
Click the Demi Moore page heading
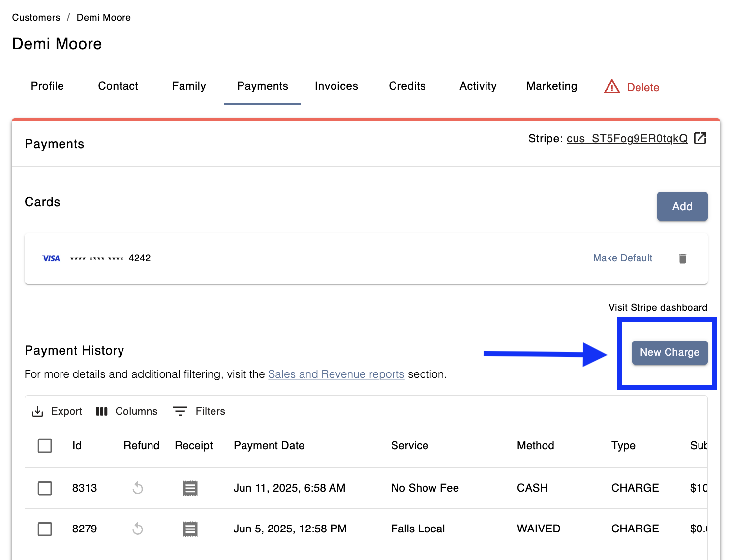57,44
